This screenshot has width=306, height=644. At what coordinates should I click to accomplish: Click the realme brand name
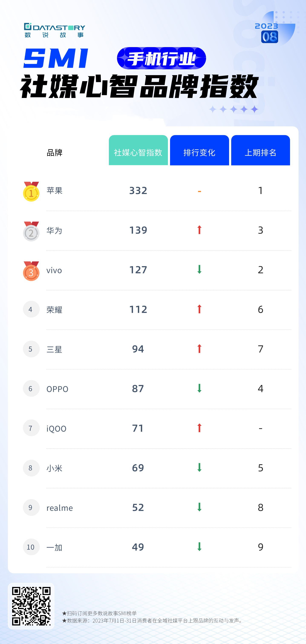59,508
